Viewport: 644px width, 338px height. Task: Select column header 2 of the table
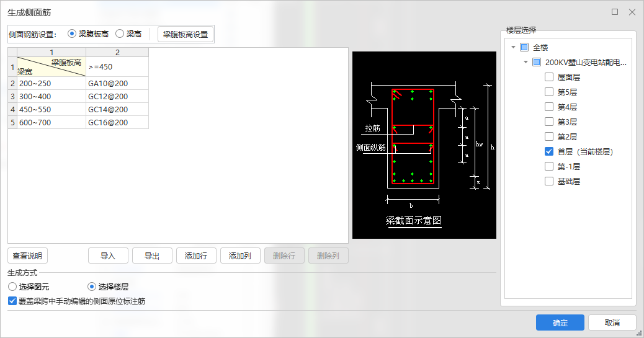117,52
